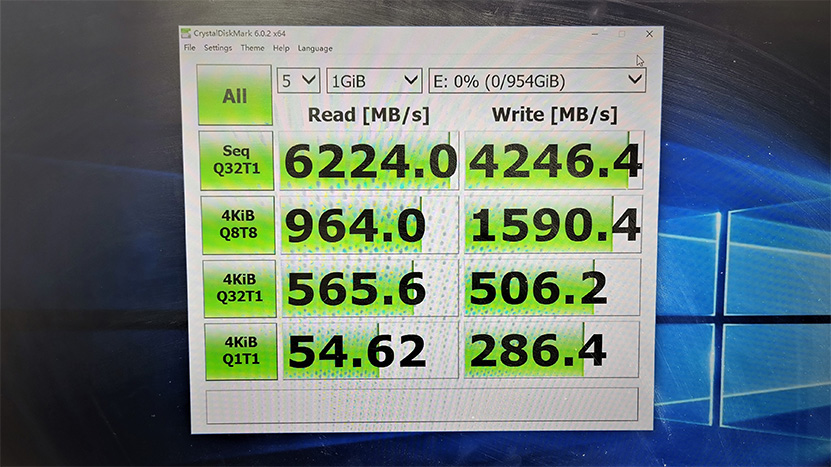Start the 4KiB Q32T1 test
Screen dimensions: 831x467
point(240,288)
